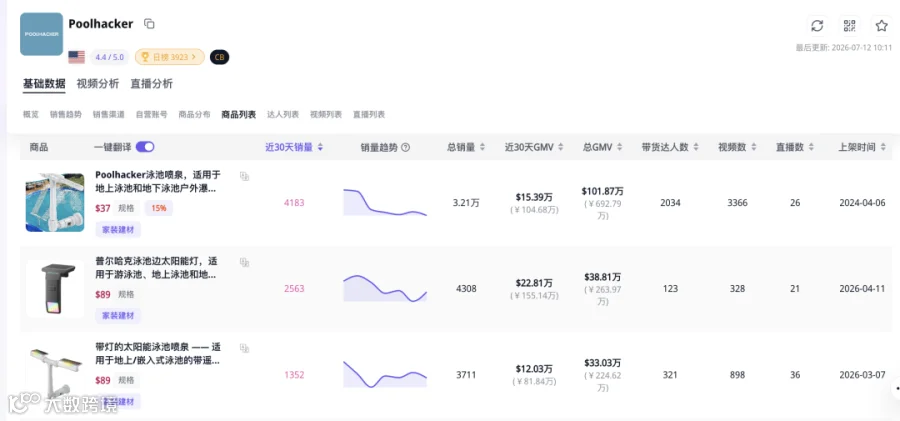Favorite this shop with the star icon

(882, 25)
